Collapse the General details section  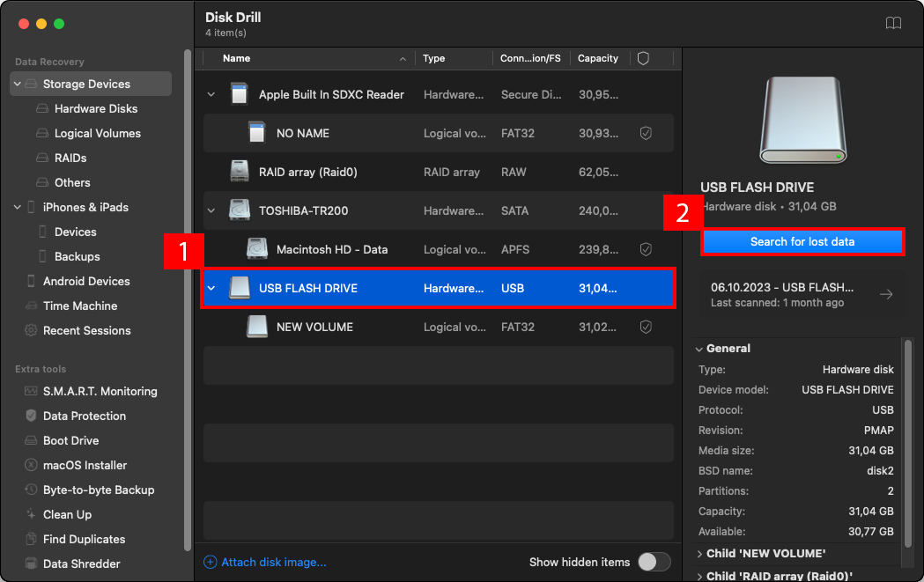coord(699,349)
